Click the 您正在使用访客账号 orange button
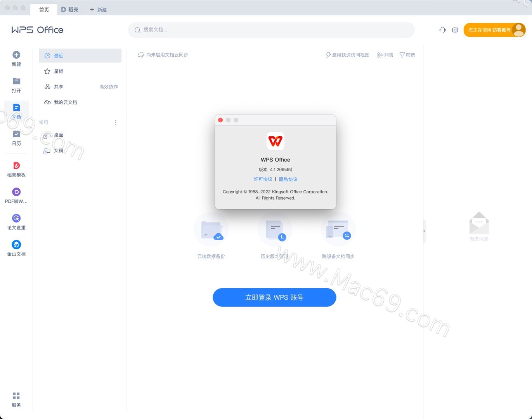 [494, 30]
